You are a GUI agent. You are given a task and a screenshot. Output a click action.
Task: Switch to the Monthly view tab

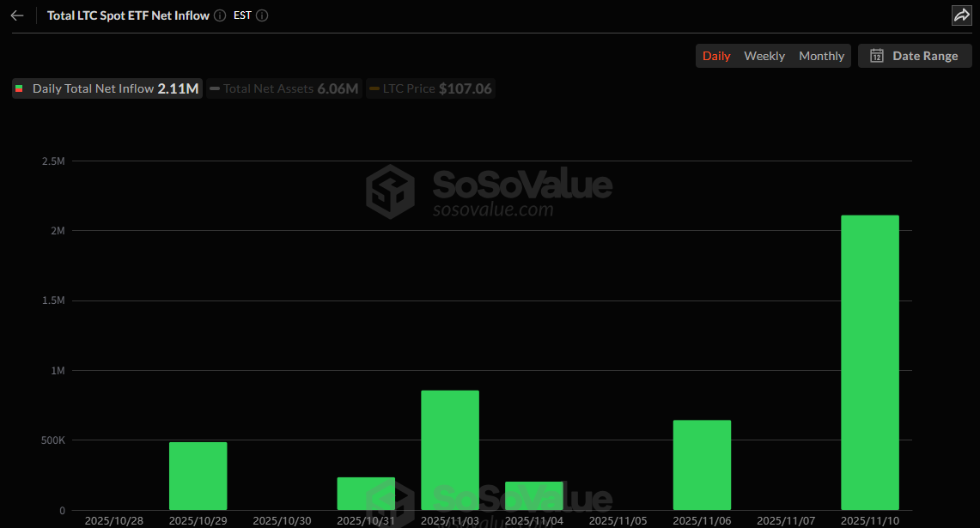pos(821,56)
